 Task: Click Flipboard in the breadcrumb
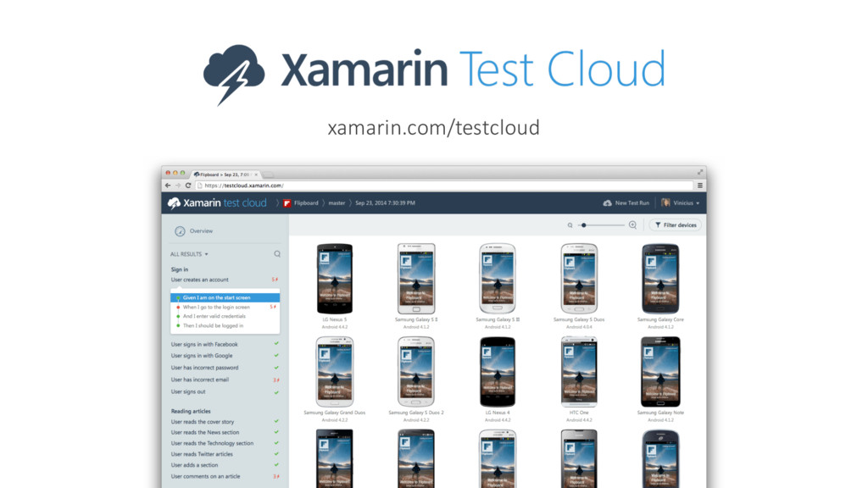point(306,203)
